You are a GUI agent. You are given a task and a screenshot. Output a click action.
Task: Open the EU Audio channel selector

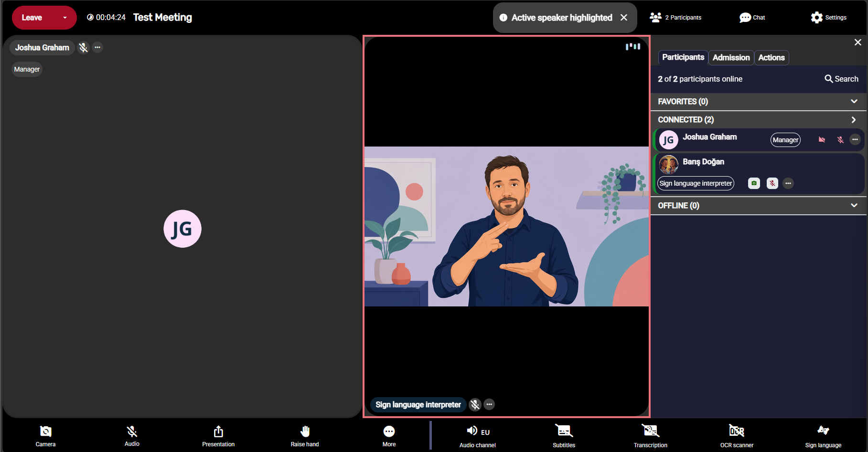point(478,437)
